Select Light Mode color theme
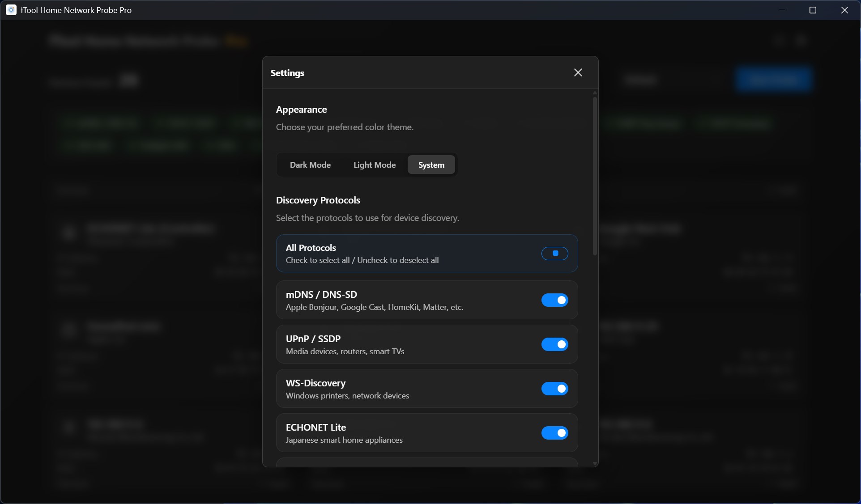This screenshot has height=504, width=861. coord(374,165)
